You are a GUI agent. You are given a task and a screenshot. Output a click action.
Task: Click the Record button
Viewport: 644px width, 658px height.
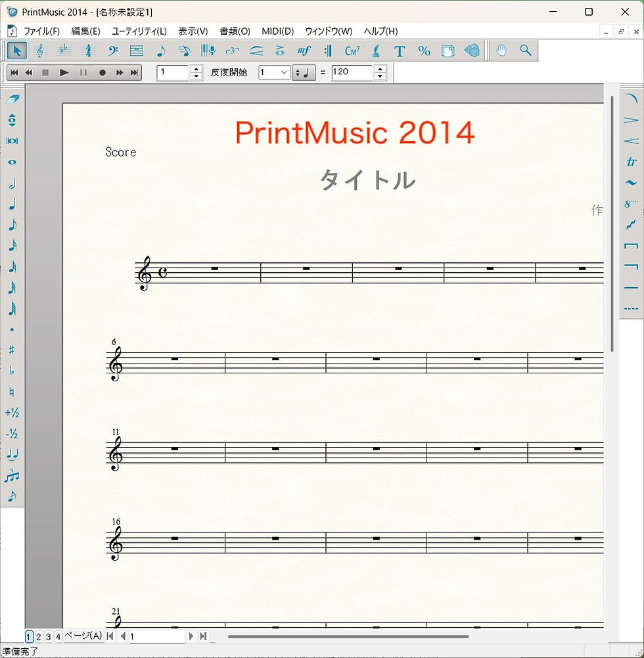click(103, 72)
